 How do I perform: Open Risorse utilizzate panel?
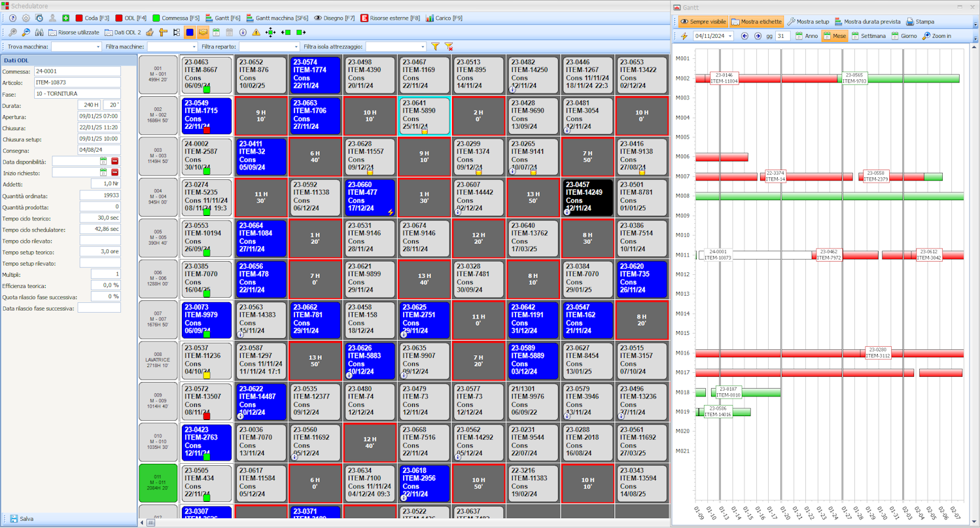tap(74, 32)
